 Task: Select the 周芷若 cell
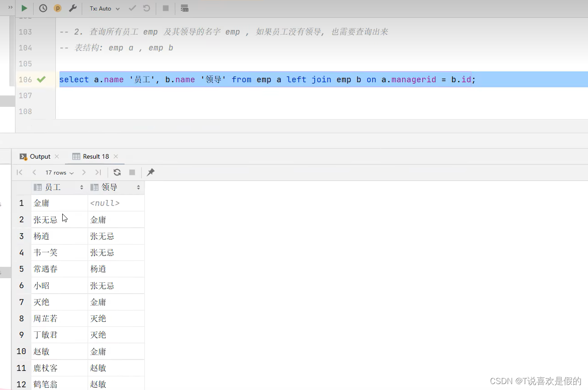point(59,319)
